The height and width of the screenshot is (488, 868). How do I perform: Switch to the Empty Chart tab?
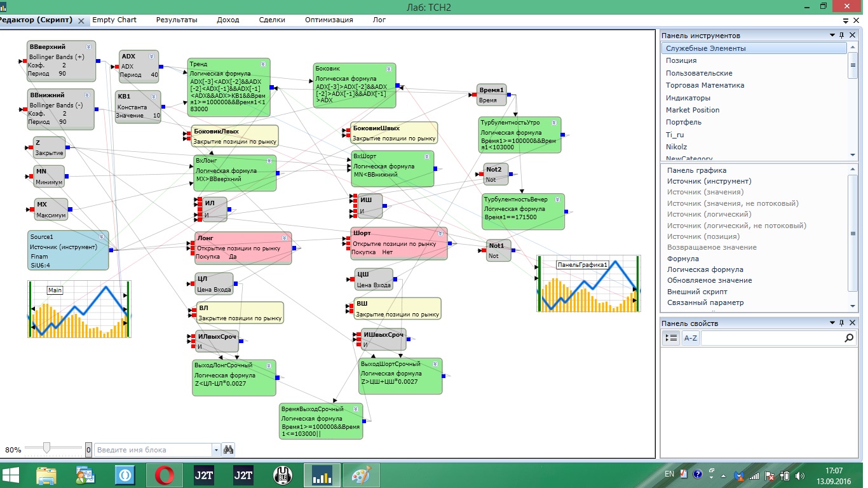tap(114, 20)
